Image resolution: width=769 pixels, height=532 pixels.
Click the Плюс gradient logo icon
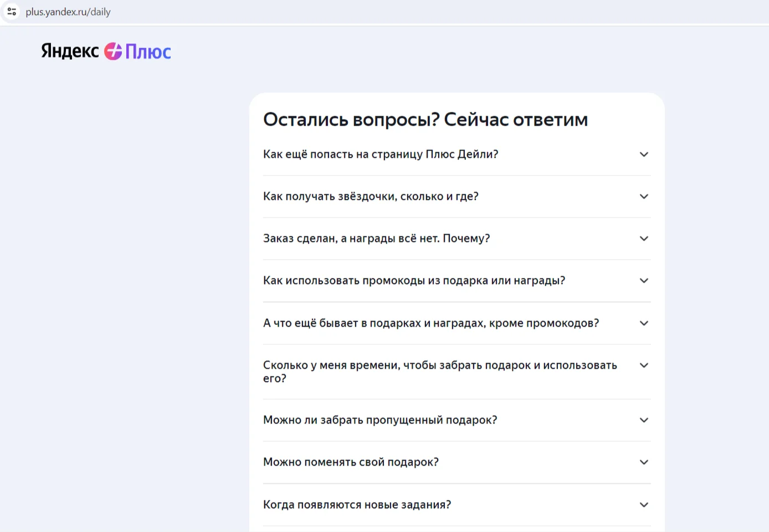click(113, 51)
